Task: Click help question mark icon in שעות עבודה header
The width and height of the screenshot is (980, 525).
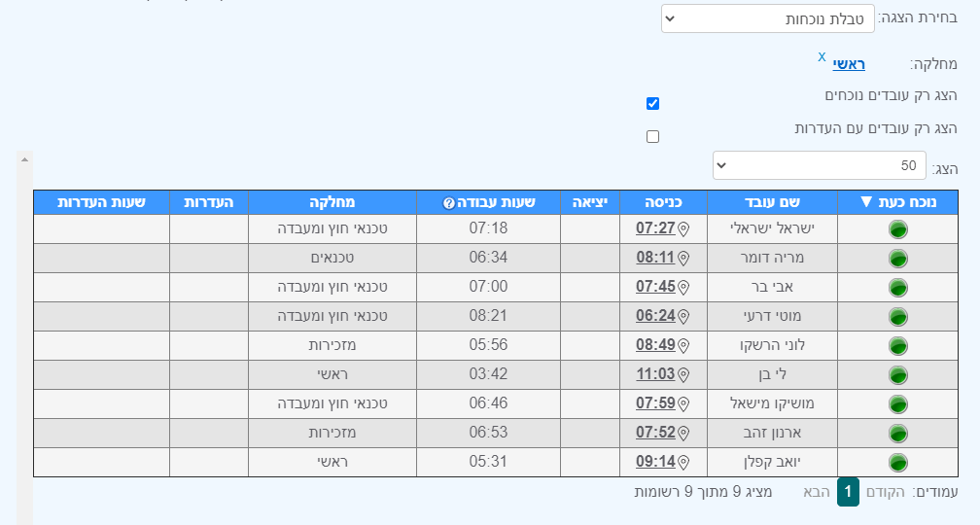Action: pos(448,203)
